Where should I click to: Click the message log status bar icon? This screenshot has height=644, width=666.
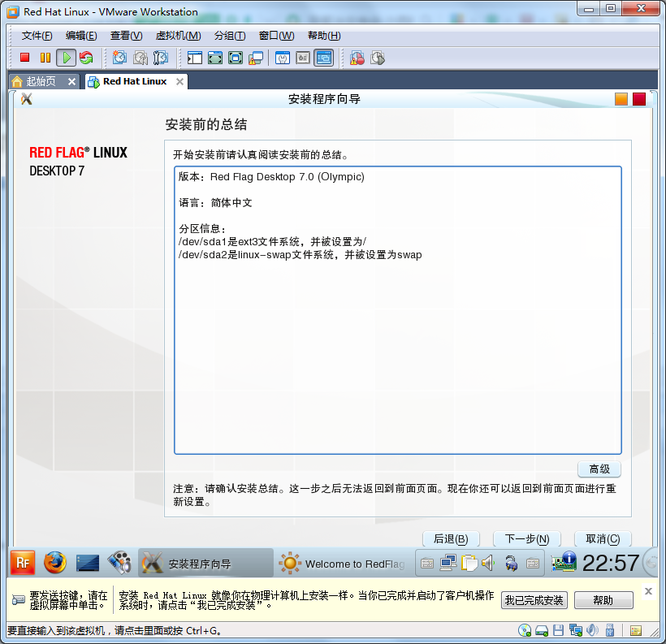[x=636, y=630]
